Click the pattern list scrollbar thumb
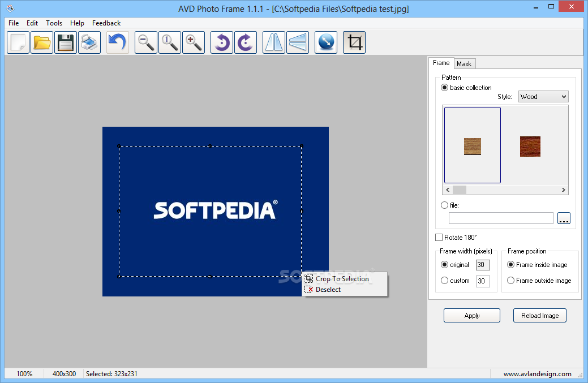 (x=460, y=190)
